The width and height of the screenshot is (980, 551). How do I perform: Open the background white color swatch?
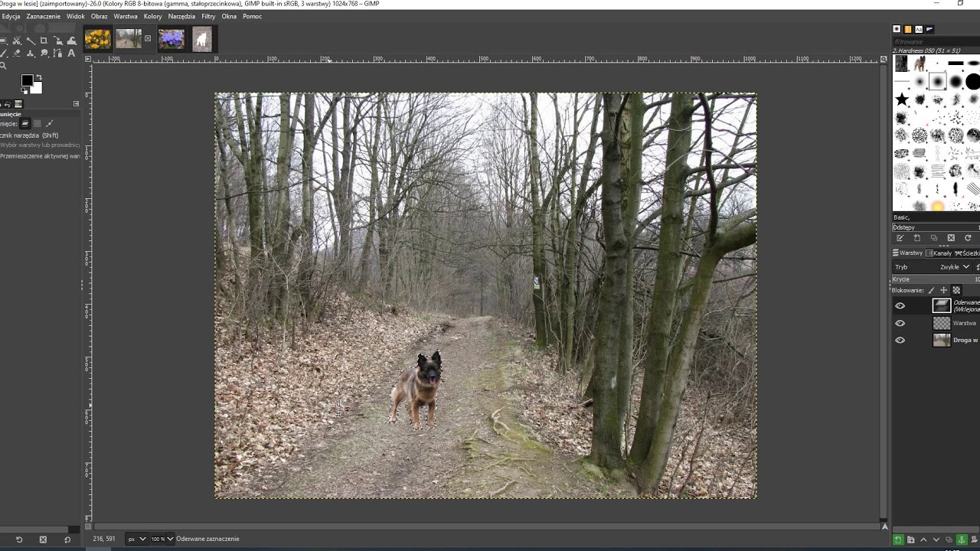pyautogui.click(x=38, y=89)
